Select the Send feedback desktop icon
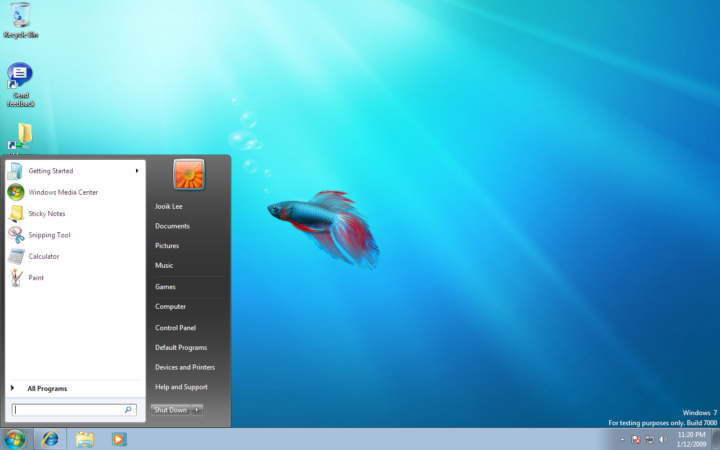The height and width of the screenshot is (450, 720). click(x=20, y=84)
